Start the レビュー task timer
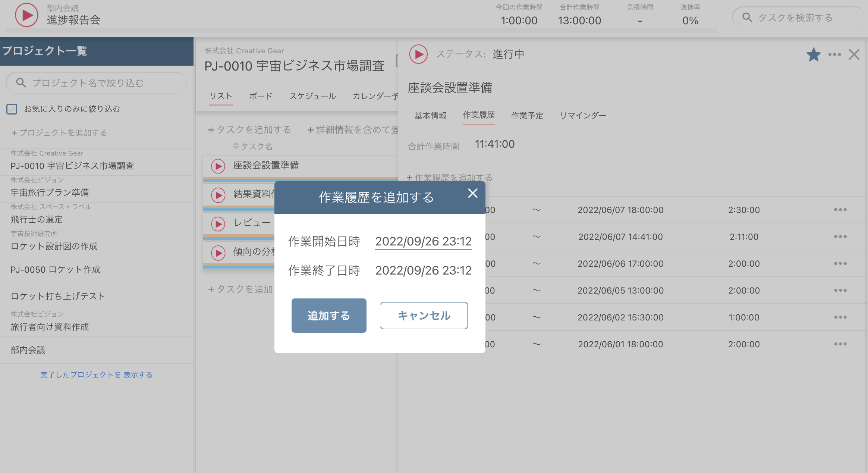868x473 pixels. [x=218, y=224]
